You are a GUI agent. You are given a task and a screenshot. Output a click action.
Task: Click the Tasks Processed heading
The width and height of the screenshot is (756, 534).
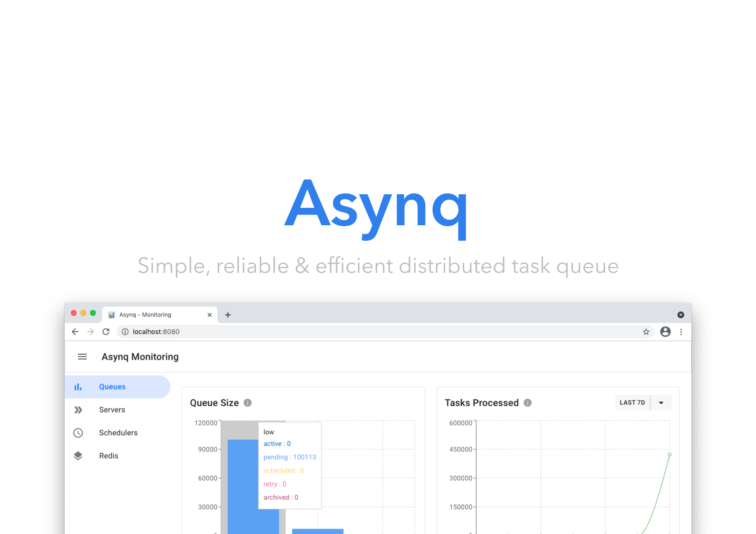pyautogui.click(x=482, y=403)
